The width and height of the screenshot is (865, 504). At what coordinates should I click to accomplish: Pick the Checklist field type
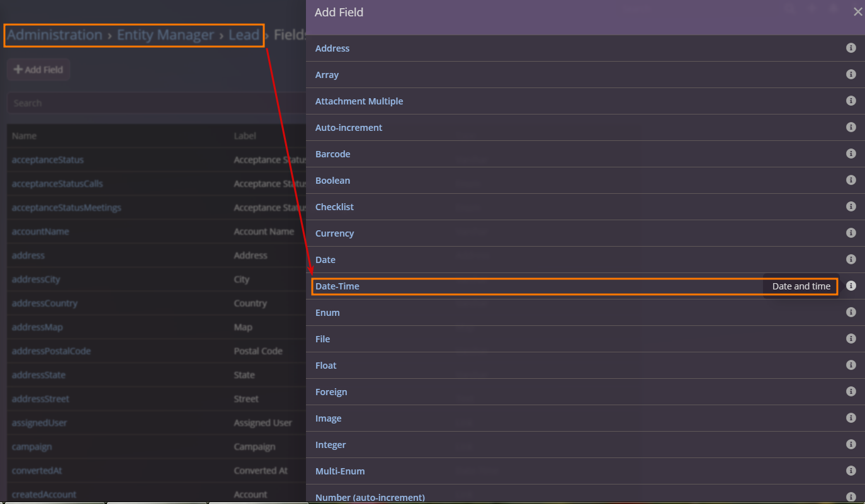pyautogui.click(x=336, y=207)
